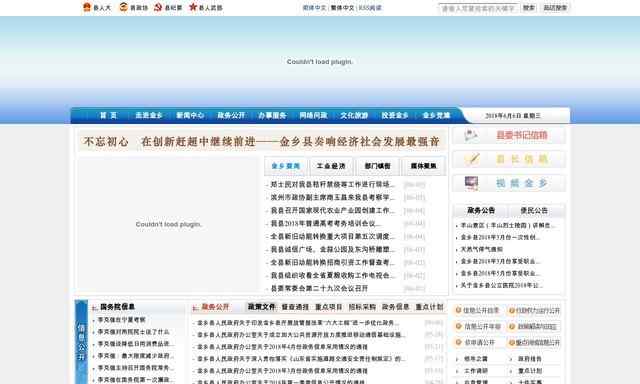
Task: Open item 李克强对两院院士说了什么
Action: pos(133,332)
